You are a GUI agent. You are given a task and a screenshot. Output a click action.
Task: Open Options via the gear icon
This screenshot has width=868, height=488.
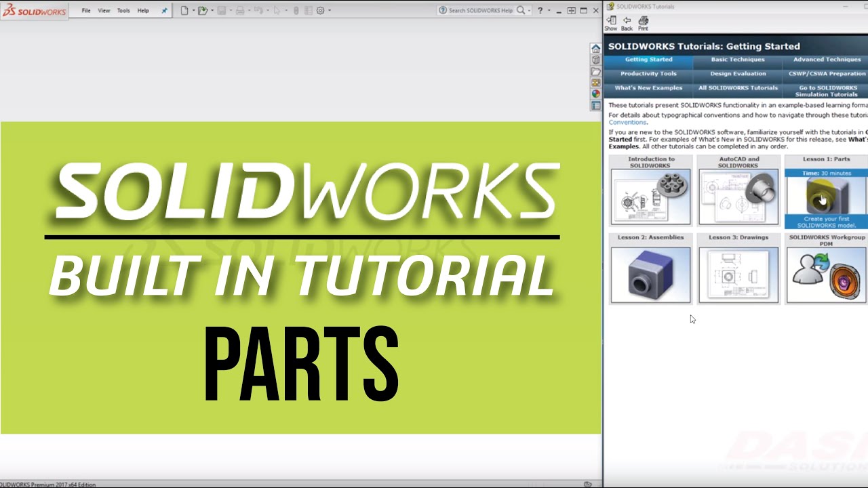click(x=321, y=11)
